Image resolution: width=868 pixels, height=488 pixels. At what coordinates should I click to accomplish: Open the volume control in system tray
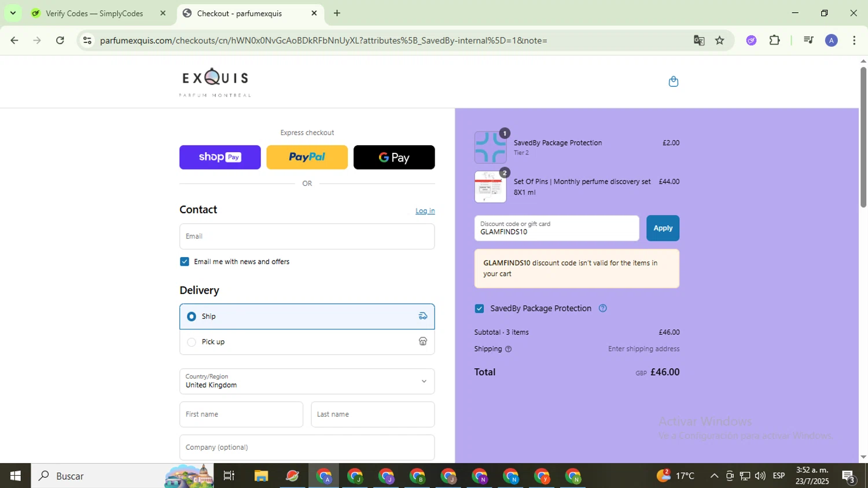tap(760, 476)
